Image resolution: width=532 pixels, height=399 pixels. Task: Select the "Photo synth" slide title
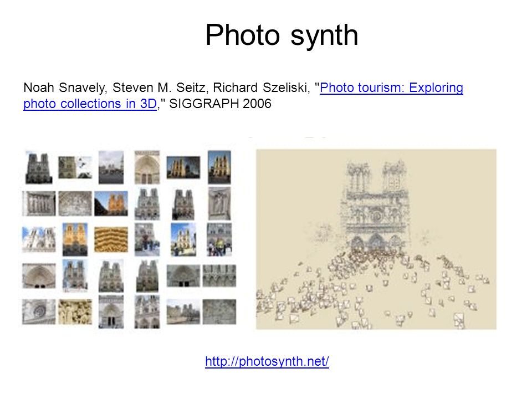coord(282,35)
